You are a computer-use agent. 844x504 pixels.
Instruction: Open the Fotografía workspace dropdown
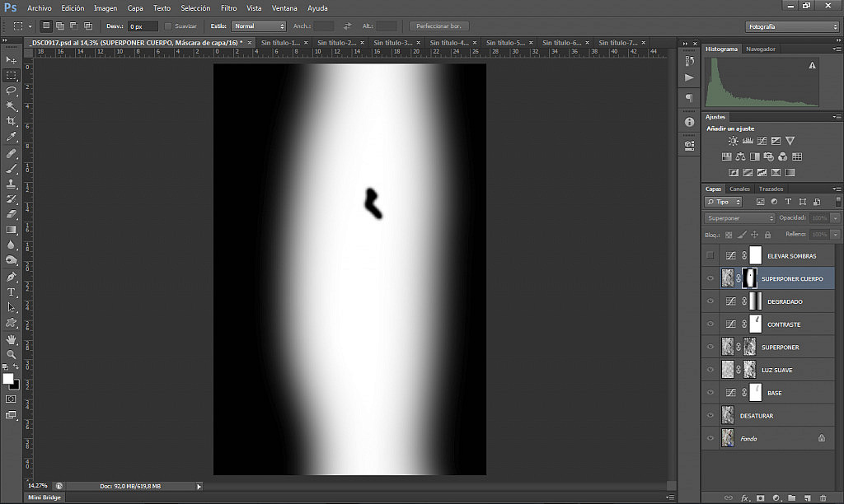pyautogui.click(x=792, y=26)
